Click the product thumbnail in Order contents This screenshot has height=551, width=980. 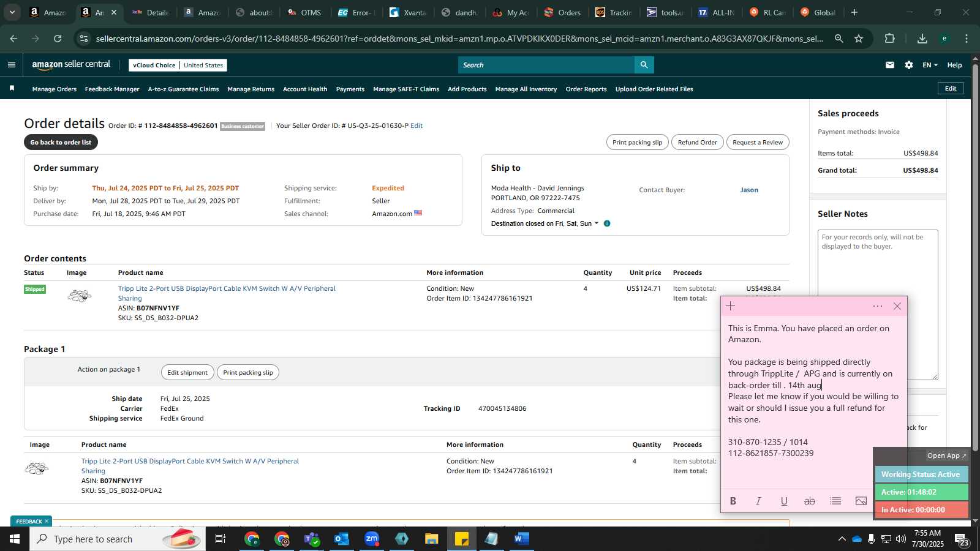tap(80, 296)
